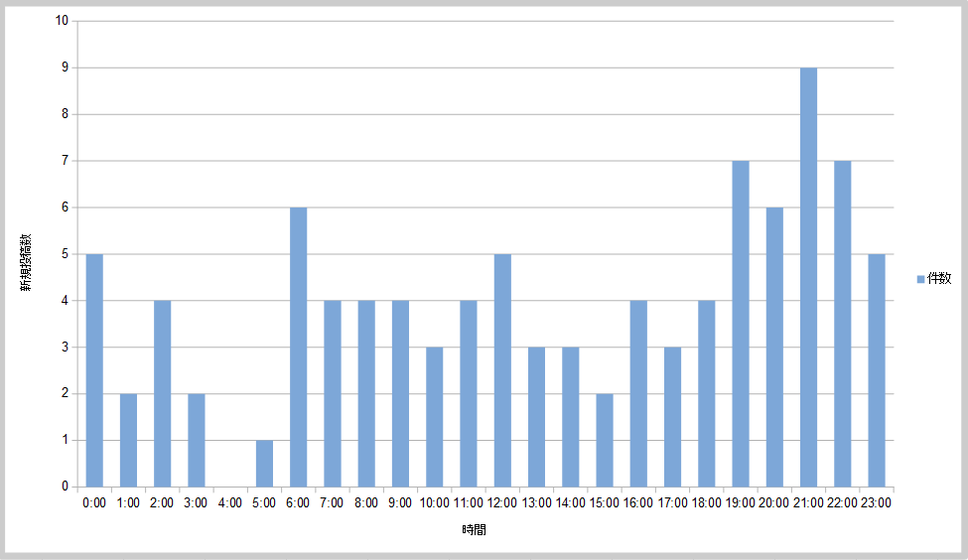Click the 12:00 bar
The width and height of the screenshot is (968, 560).
pyautogui.click(x=502, y=370)
